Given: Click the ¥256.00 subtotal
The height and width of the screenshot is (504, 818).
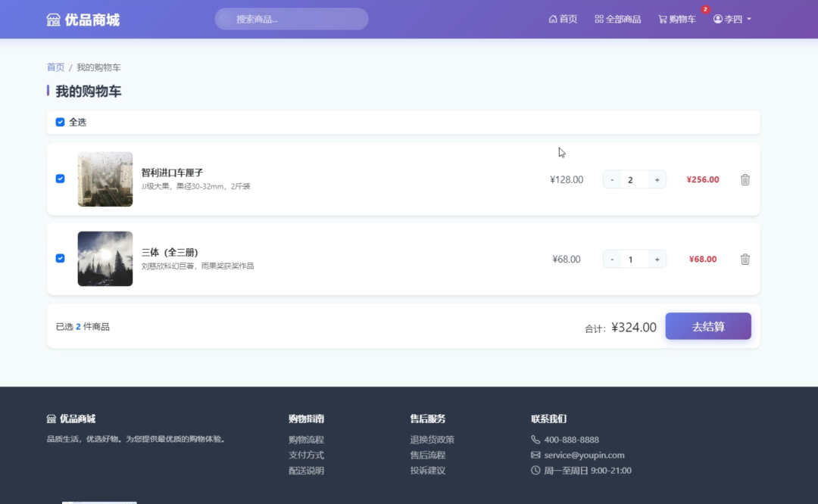Looking at the screenshot, I should point(703,179).
